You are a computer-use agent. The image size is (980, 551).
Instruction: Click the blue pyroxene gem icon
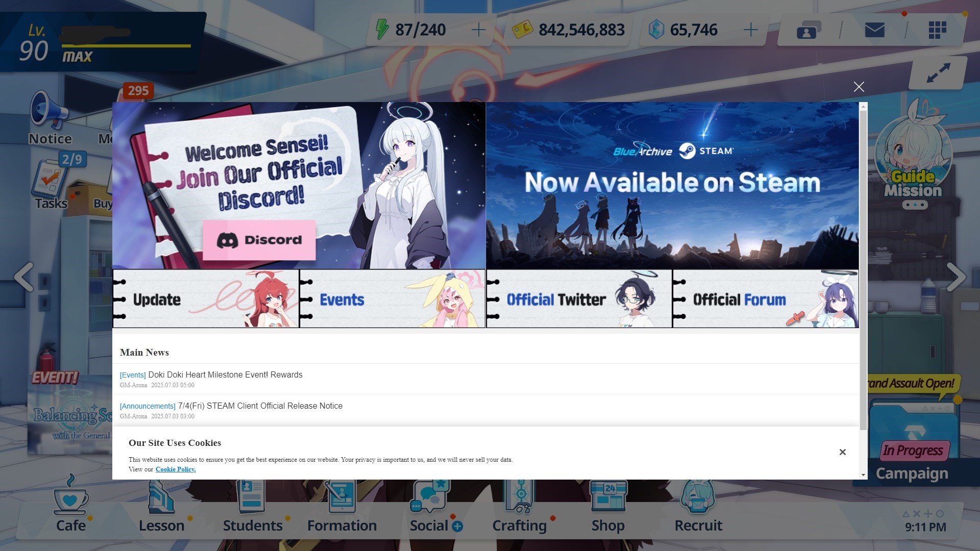coord(656,30)
